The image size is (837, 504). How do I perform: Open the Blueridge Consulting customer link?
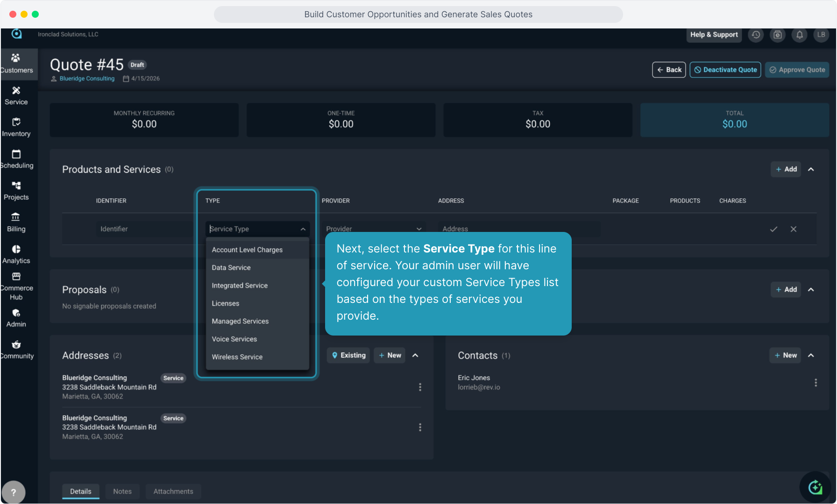[x=87, y=79]
